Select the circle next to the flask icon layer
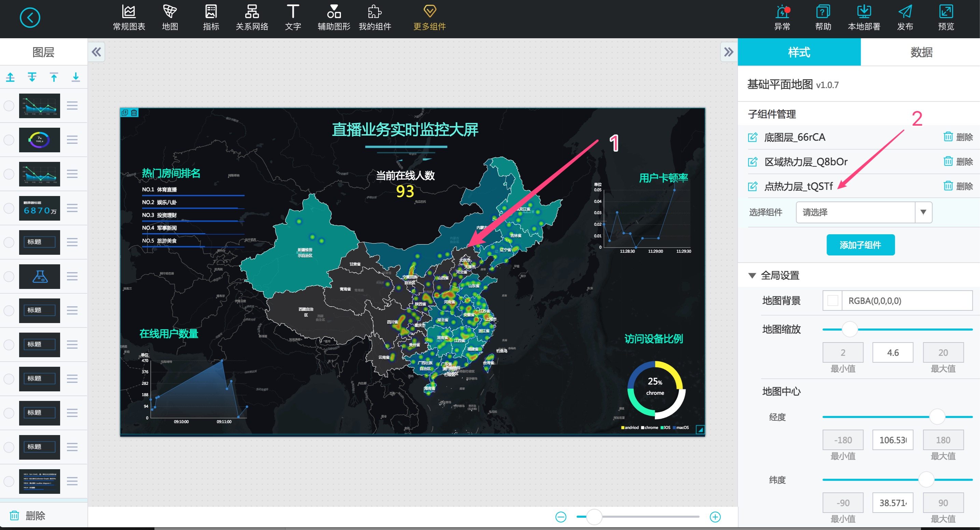The height and width of the screenshot is (530, 980). click(9, 276)
